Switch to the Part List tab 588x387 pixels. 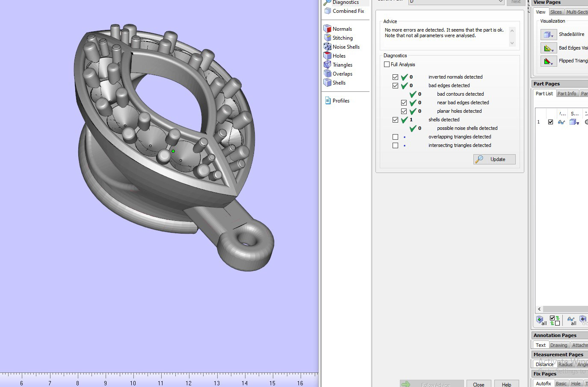(544, 94)
